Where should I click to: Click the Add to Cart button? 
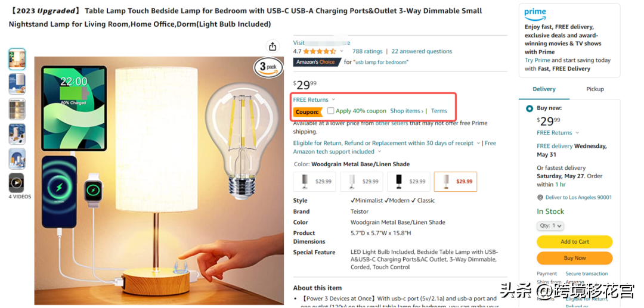tap(574, 242)
